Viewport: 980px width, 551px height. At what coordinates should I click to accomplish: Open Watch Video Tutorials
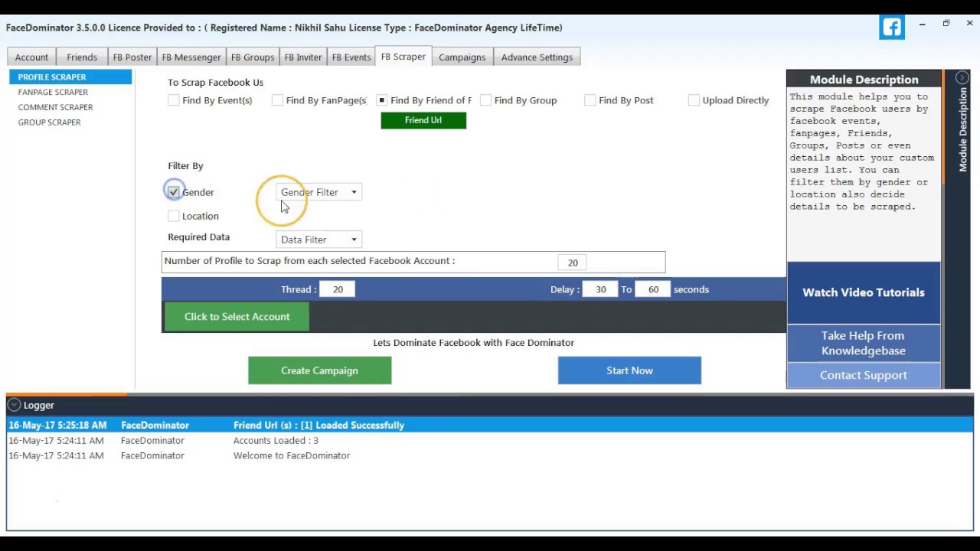point(864,293)
